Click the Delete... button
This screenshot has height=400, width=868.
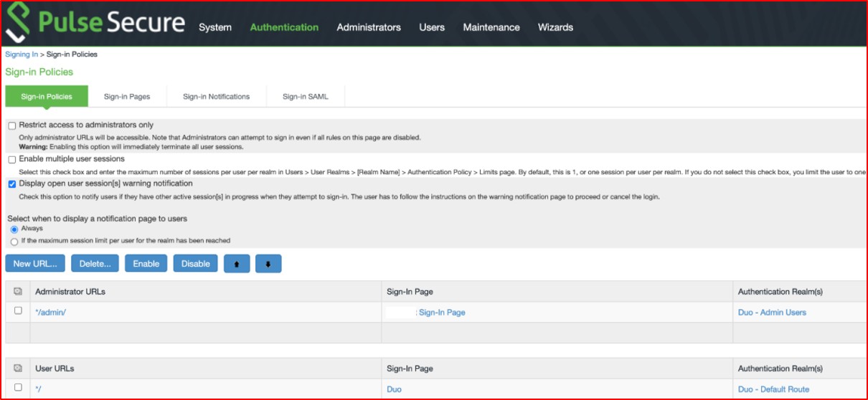(x=95, y=264)
